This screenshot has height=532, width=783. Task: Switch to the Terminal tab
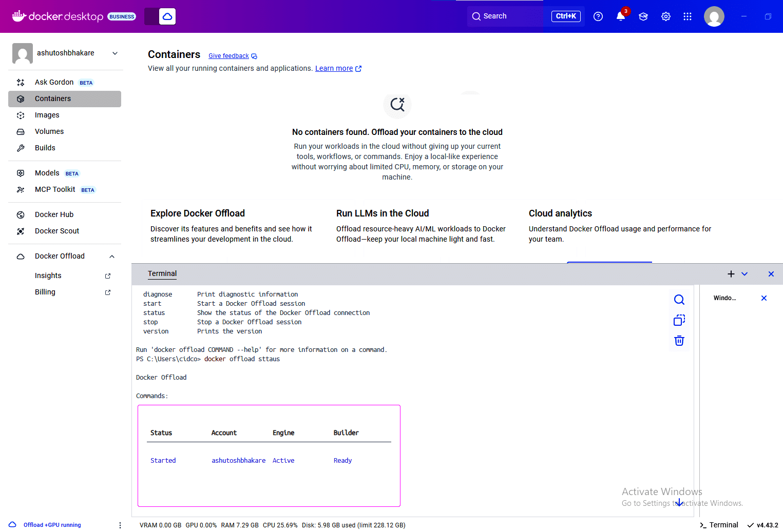[x=162, y=273]
